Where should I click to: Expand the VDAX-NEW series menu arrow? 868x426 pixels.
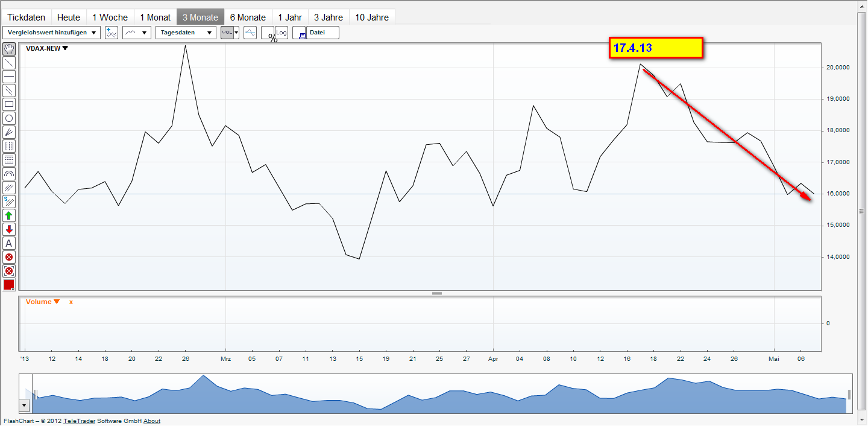coord(65,49)
